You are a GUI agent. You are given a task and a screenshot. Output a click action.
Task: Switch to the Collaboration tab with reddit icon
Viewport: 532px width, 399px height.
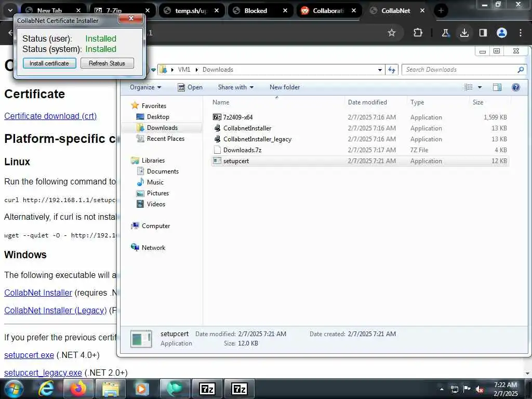tap(328, 10)
